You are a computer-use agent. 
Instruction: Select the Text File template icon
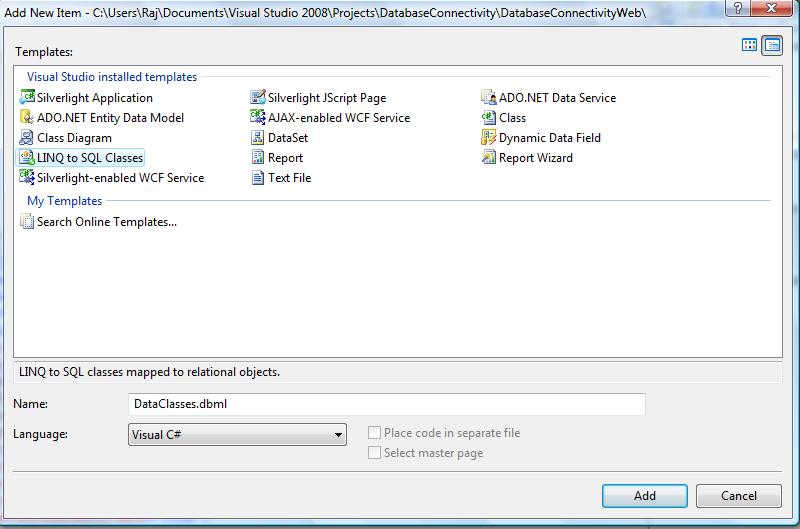coord(258,178)
